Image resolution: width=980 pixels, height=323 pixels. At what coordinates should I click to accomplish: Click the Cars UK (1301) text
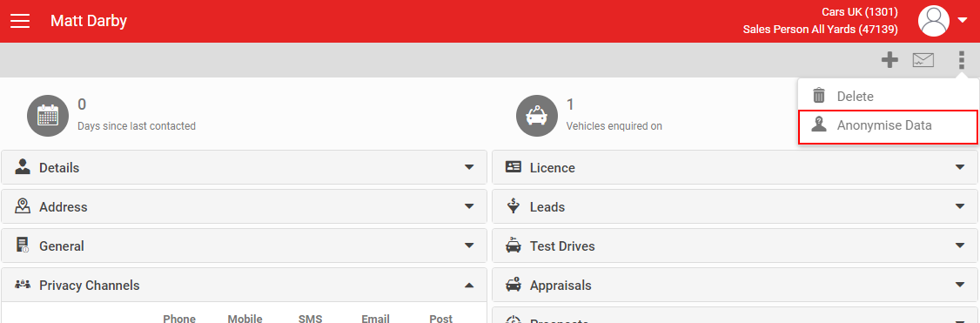[x=860, y=12]
